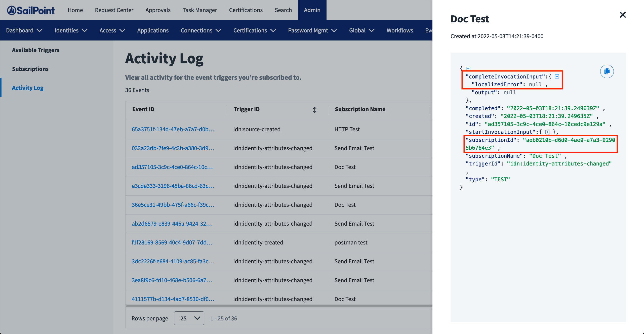Switch to the Request Center tab
The width and height of the screenshot is (644, 334).
(x=114, y=10)
